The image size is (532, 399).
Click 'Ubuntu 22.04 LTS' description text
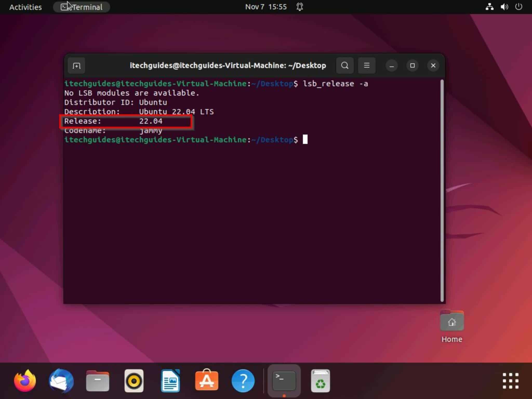click(x=176, y=112)
